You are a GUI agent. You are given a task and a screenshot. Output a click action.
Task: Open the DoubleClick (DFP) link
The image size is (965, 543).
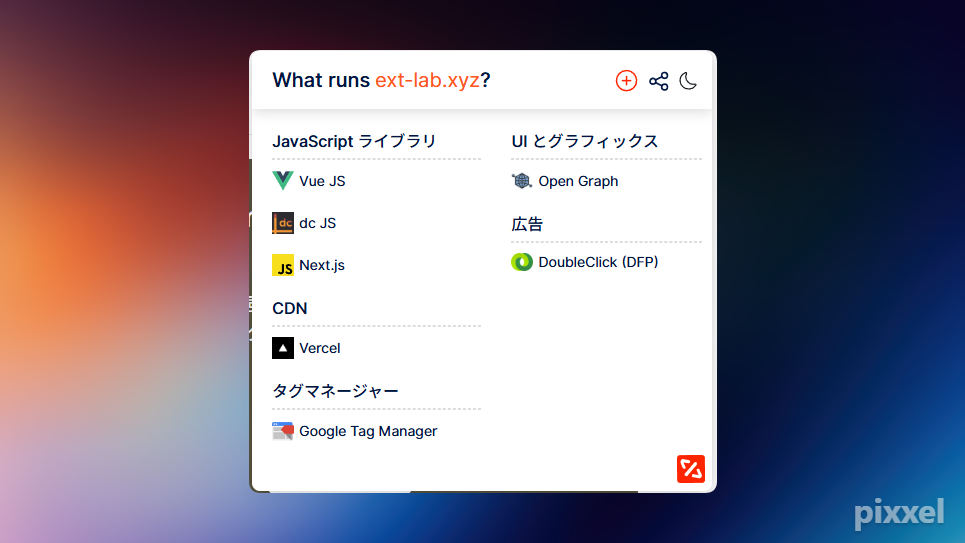[598, 262]
